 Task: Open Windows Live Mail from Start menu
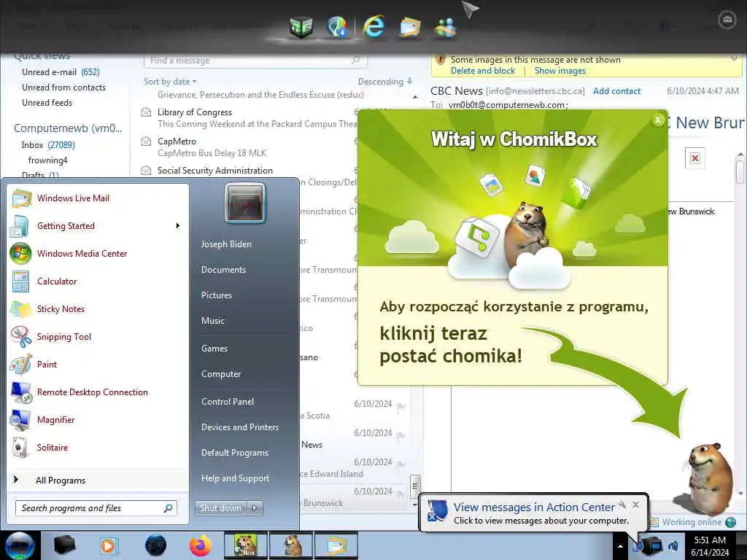tap(73, 198)
